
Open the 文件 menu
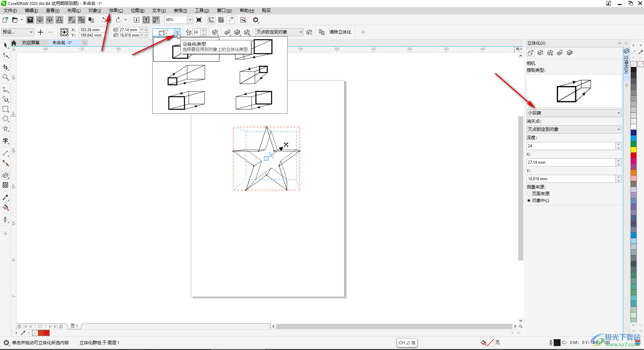10,11
